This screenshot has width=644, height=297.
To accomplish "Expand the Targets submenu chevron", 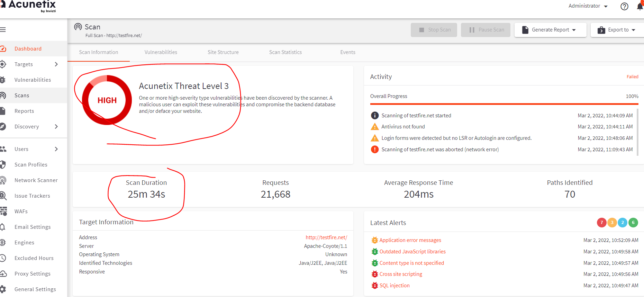I will pyautogui.click(x=56, y=64).
